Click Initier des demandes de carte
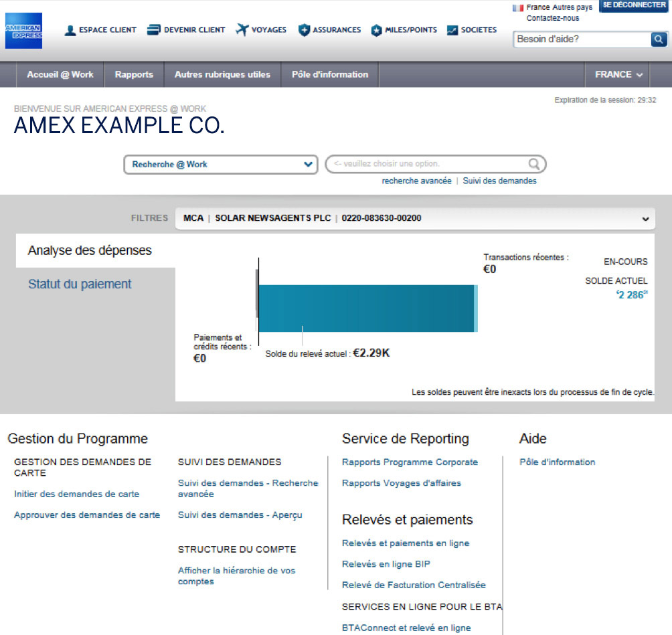Viewport: 672px width, 635px height. [x=77, y=494]
